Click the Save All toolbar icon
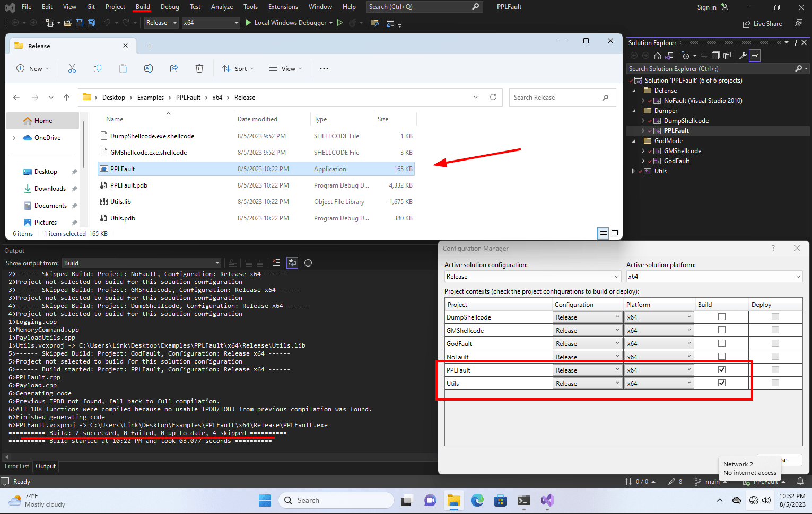812x514 pixels. [x=91, y=23]
